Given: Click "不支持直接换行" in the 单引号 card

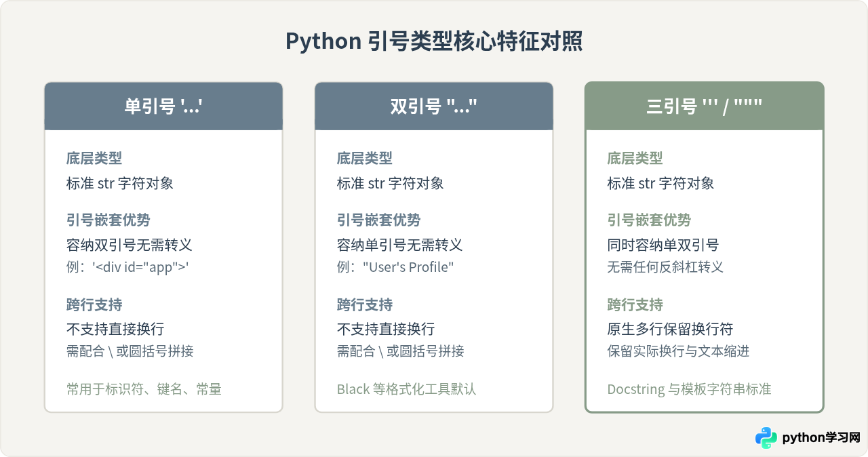Looking at the screenshot, I should pyautogui.click(x=115, y=329).
